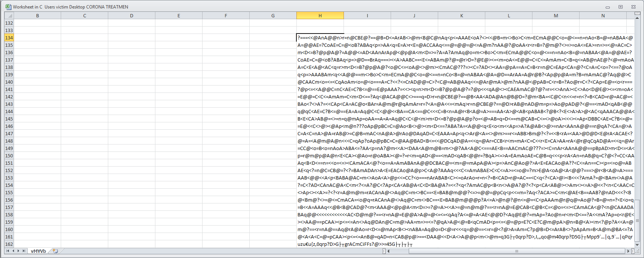Select column H header
The width and height of the screenshot is (644, 258).
coord(320,15)
